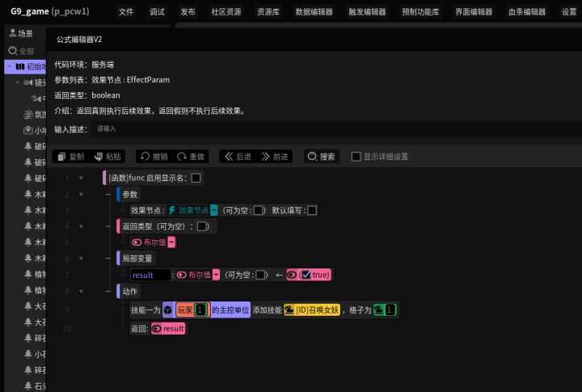Open the 文件 menu
The height and width of the screenshot is (392, 582).
click(126, 12)
